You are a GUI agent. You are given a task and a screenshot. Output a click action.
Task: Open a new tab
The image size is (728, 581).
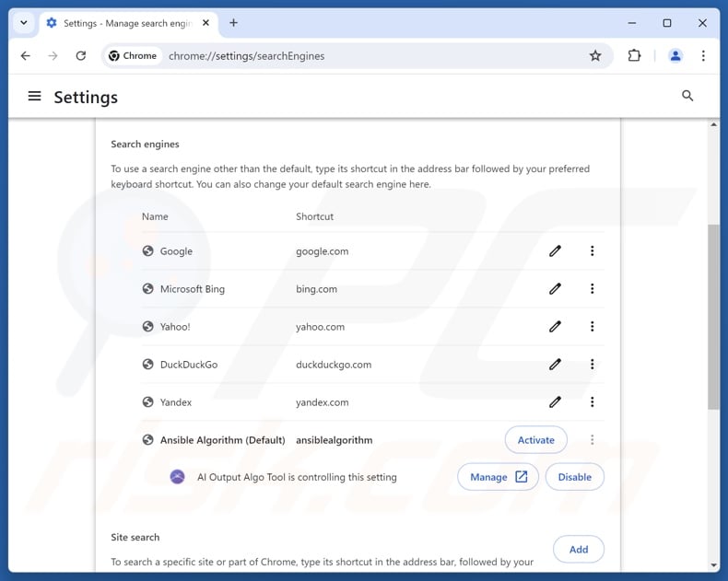pos(233,23)
